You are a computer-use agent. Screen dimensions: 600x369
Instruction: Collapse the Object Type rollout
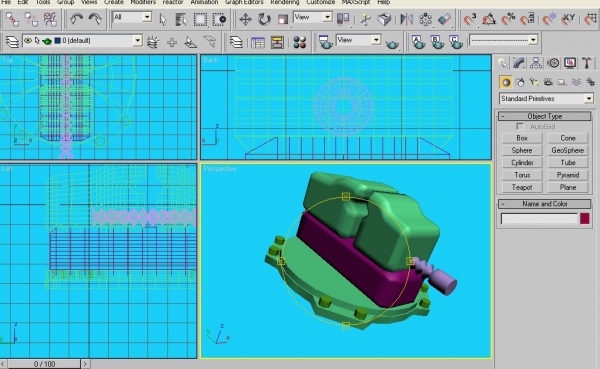(545, 116)
